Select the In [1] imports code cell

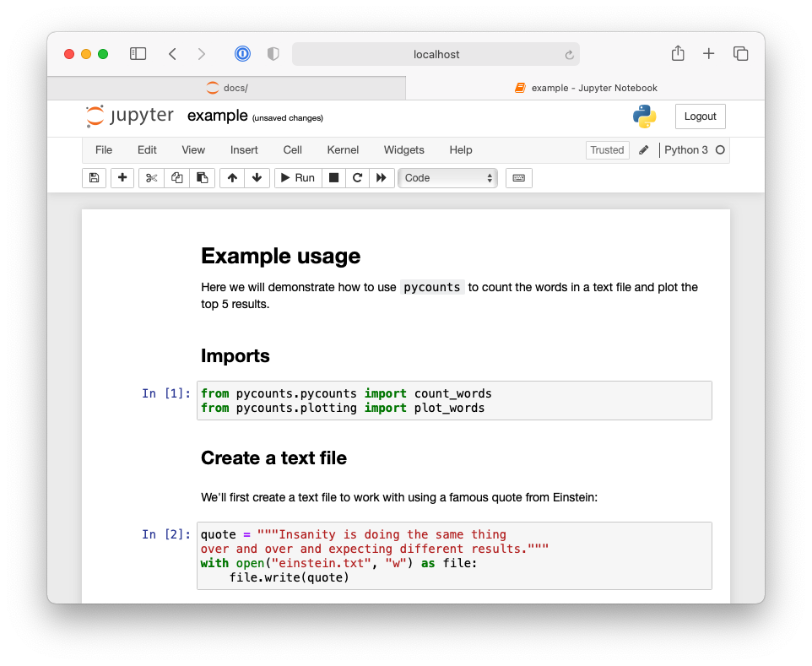tap(454, 401)
